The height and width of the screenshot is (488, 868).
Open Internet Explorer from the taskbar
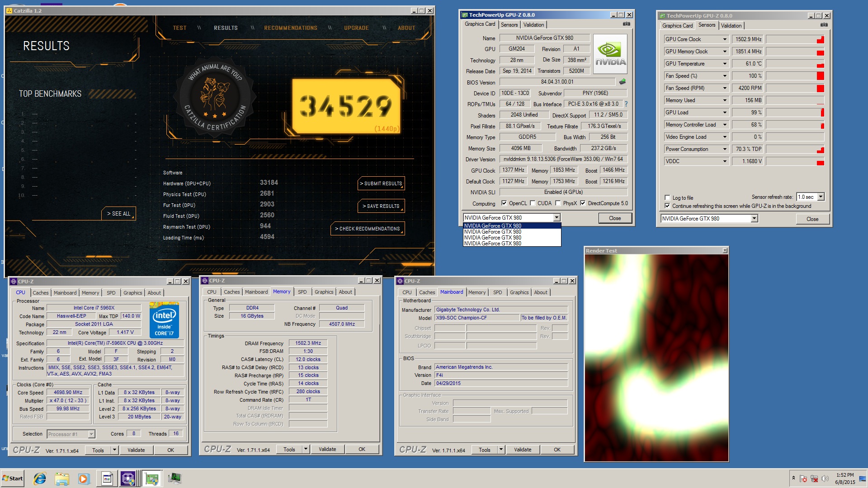[40, 479]
